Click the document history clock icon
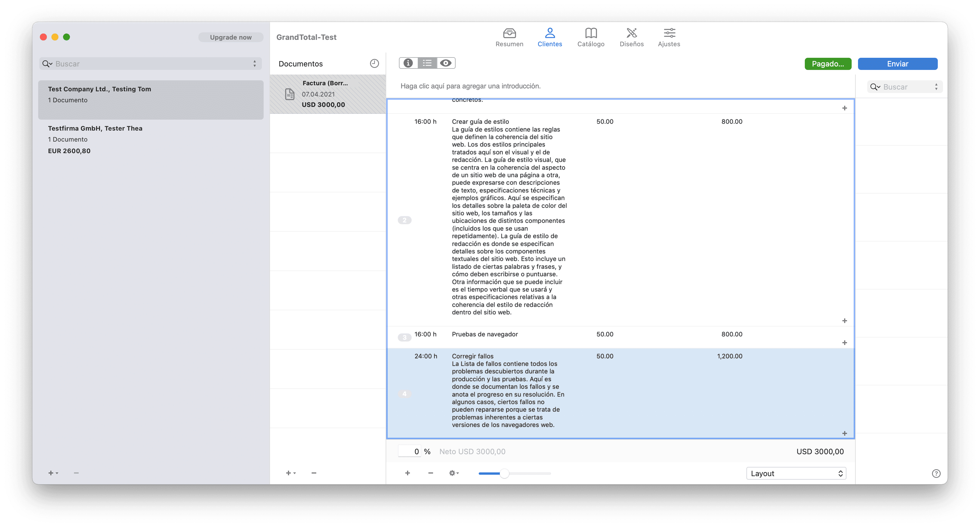The height and width of the screenshot is (527, 980). (x=374, y=64)
